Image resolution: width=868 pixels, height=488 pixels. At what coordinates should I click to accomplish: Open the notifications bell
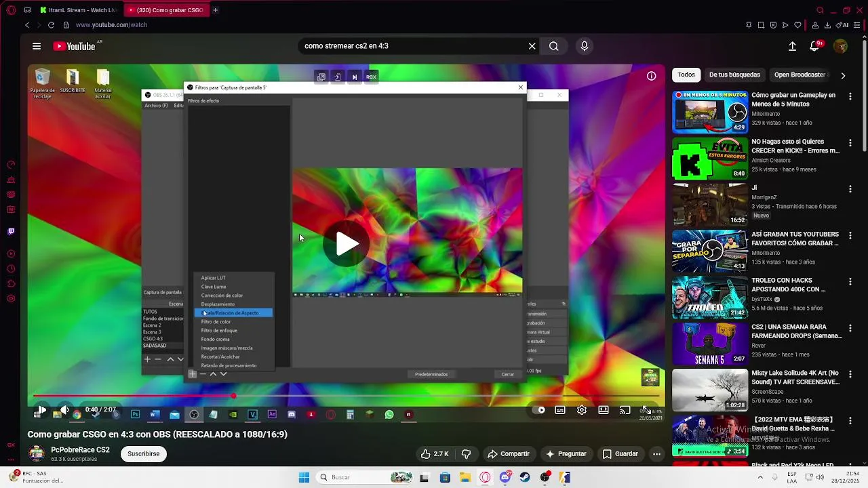point(815,46)
